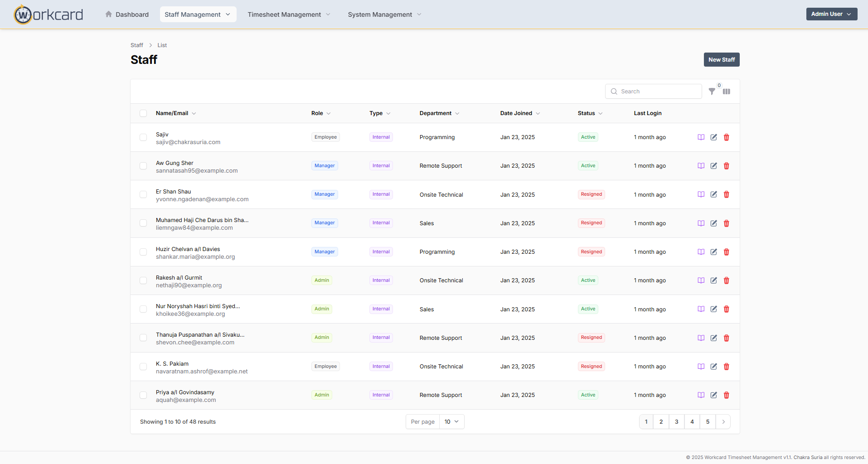The height and width of the screenshot is (464, 868).
Task: Edit K. S. Pakiam's staff entry
Action: (x=713, y=367)
